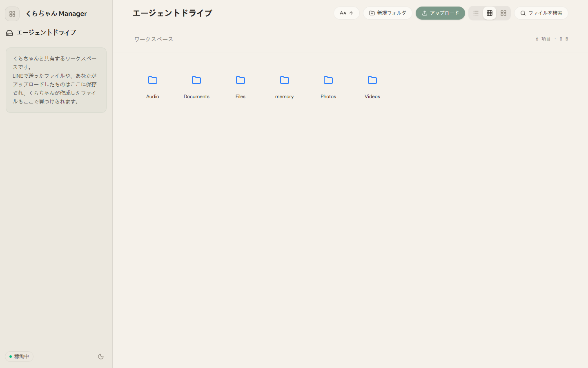Open the app grid menu icon
Screen dimensions: 588x368
tap(12, 14)
